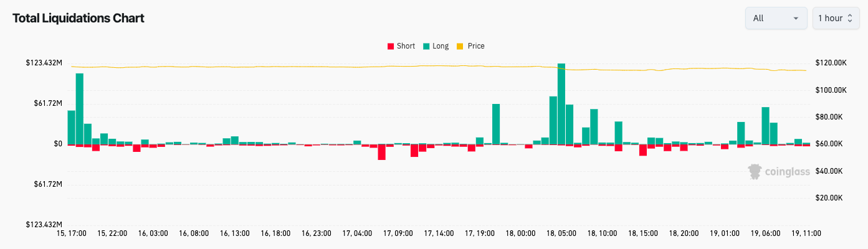
Task: Click the largest red Short liquidation bar
Action: pos(382,152)
